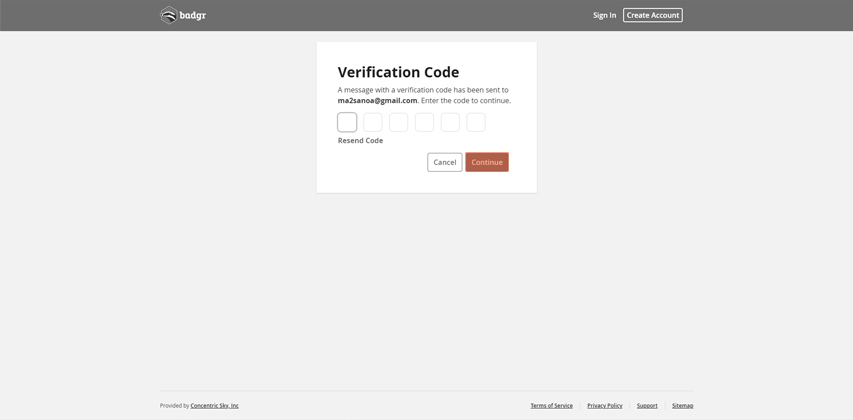Image resolution: width=853 pixels, height=420 pixels.
Task: Click the ma2sanoa@gmail.com email text
Action: point(378,101)
